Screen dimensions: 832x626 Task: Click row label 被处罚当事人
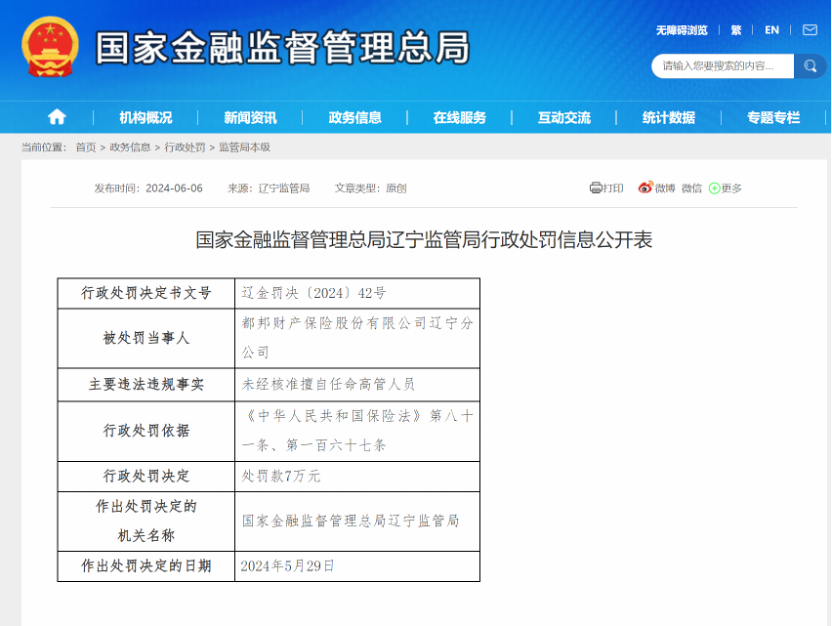[146, 338]
